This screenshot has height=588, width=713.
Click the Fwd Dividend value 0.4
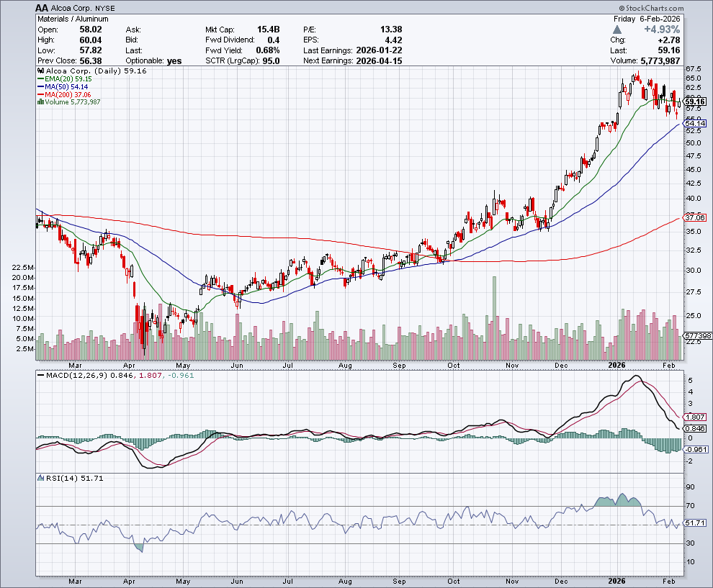(274, 40)
